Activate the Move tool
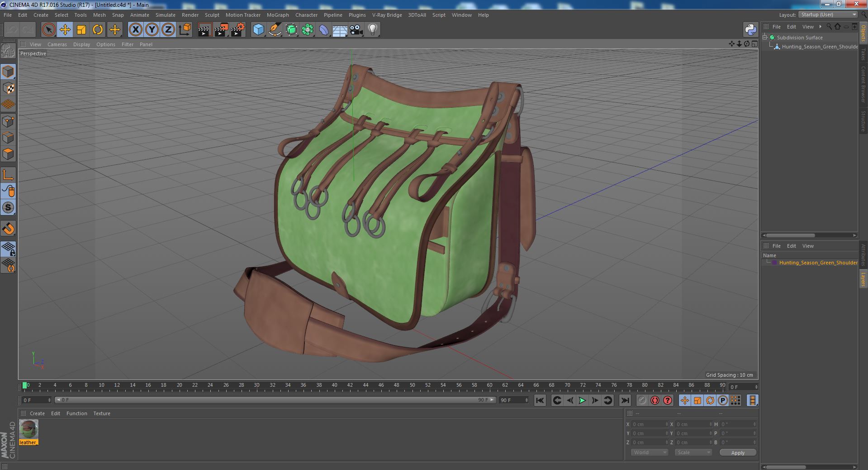 point(65,30)
